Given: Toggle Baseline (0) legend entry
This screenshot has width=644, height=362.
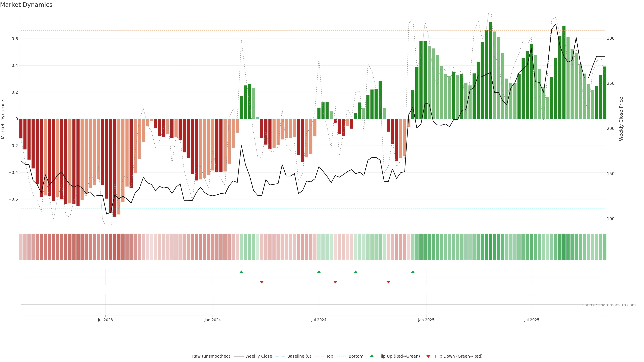Looking at the screenshot, I should coord(299,356).
